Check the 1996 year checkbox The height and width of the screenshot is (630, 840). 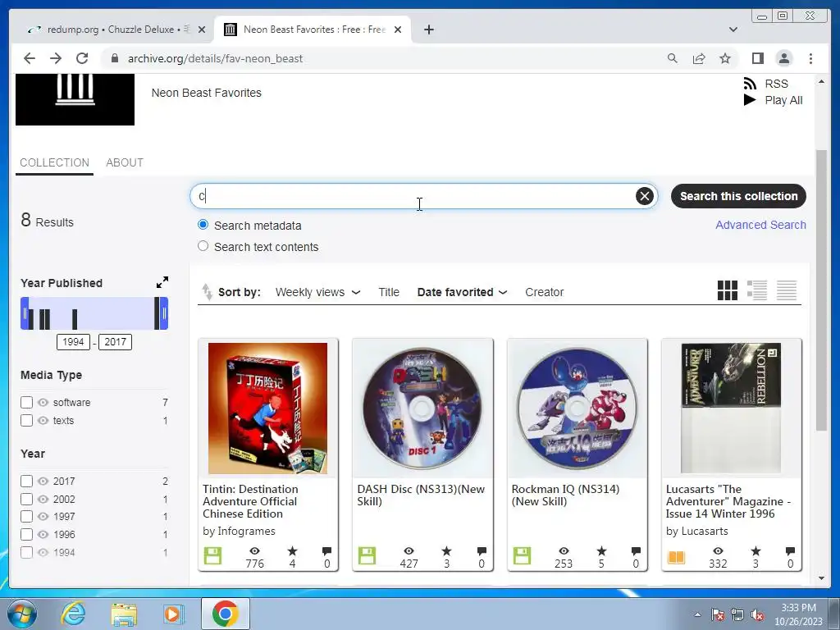click(x=26, y=534)
